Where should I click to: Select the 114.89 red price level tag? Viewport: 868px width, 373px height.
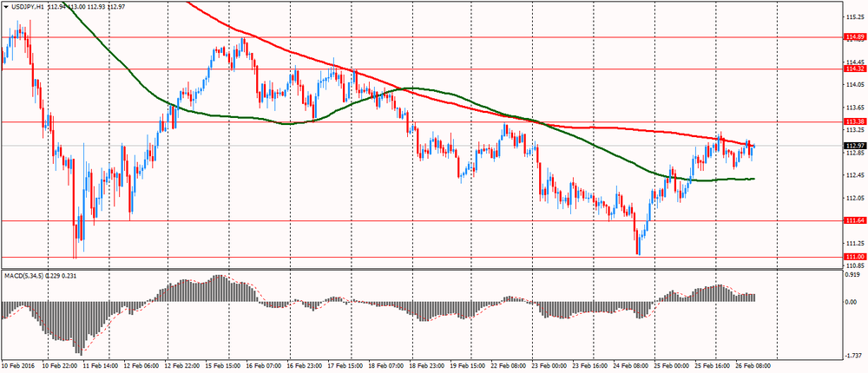click(x=854, y=37)
